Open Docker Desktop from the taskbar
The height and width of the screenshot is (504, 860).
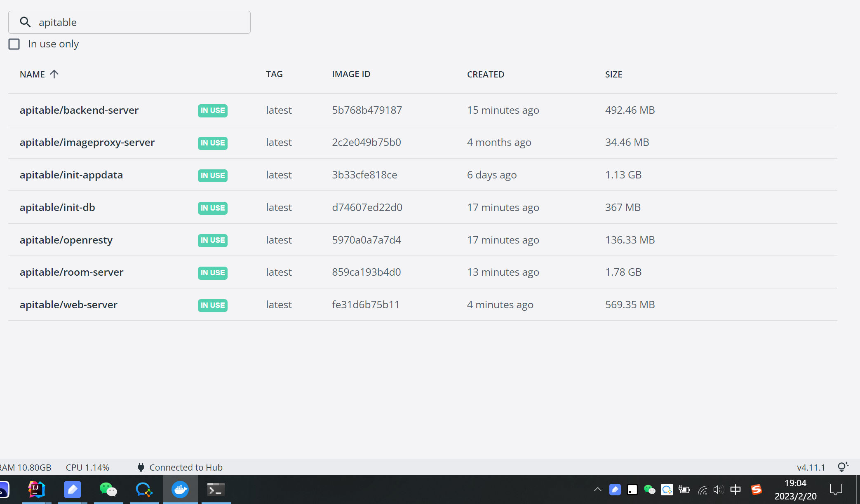pyautogui.click(x=180, y=490)
